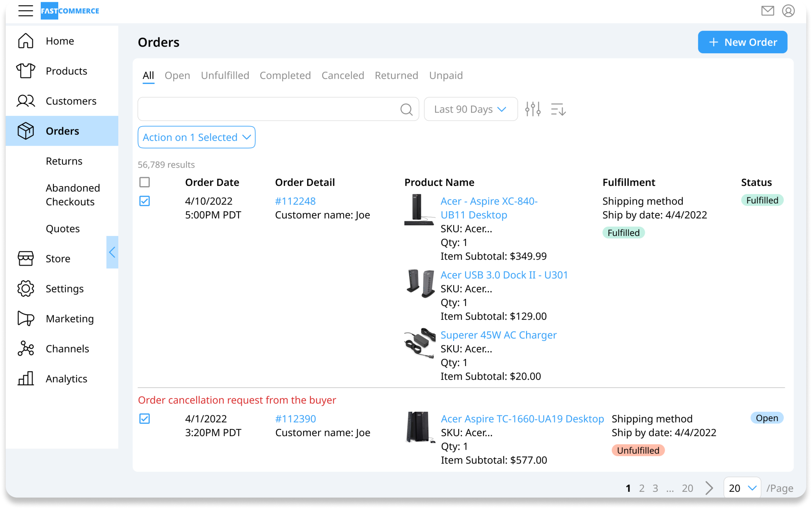
Task: Click the Analytics icon in sidebar
Action: [x=25, y=379]
